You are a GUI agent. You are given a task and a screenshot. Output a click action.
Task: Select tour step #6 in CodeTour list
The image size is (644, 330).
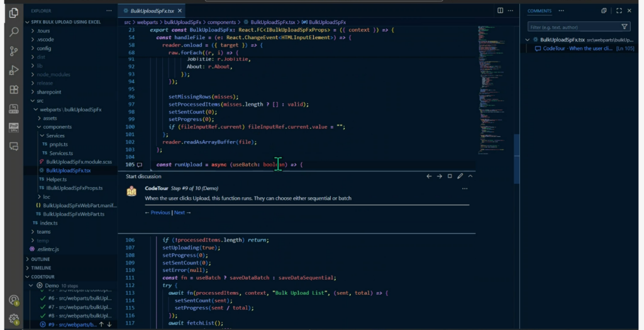pyautogui.click(x=79, y=299)
